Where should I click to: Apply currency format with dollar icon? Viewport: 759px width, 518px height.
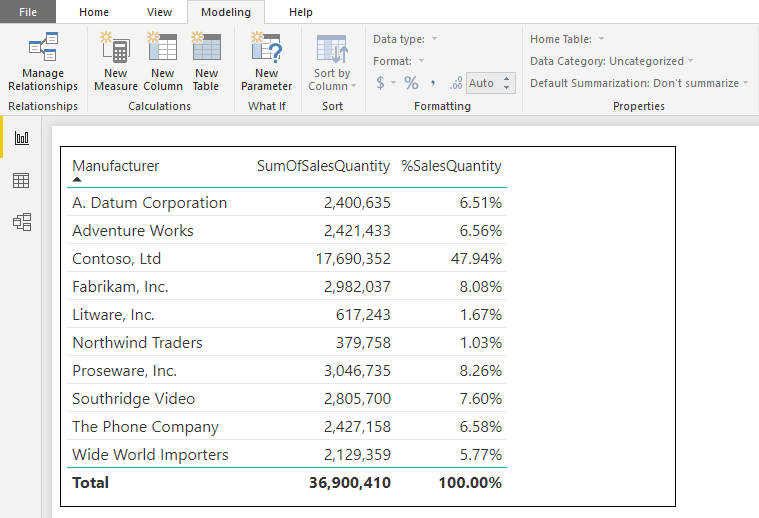click(380, 83)
